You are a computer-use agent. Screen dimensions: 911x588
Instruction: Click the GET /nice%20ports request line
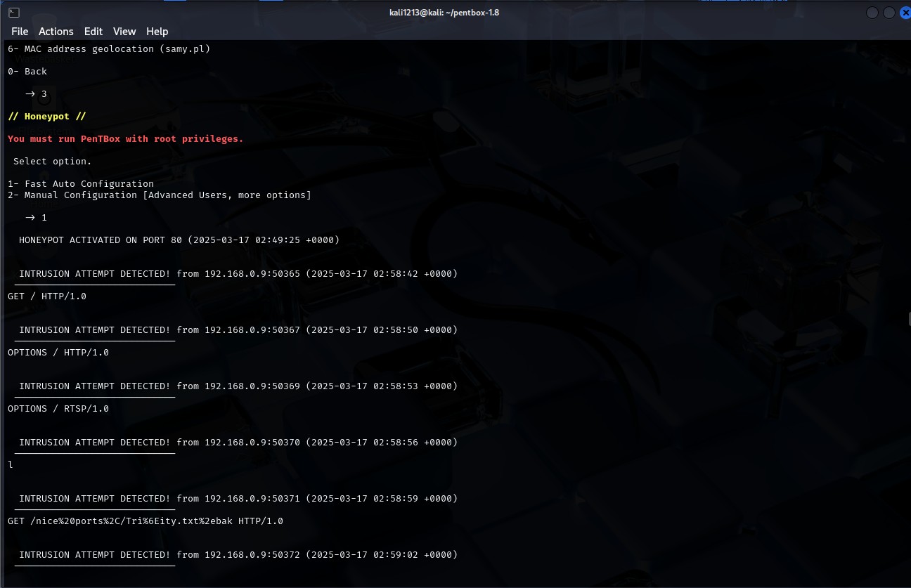(x=145, y=521)
